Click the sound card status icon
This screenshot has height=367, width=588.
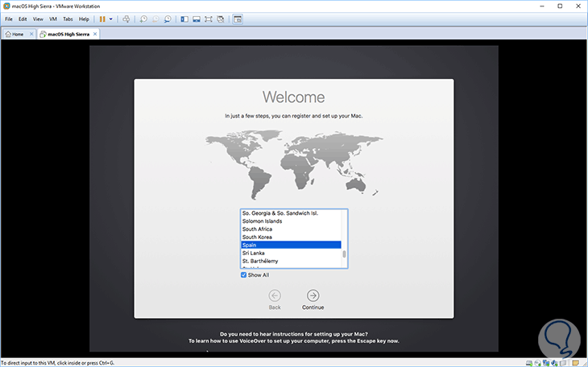click(x=554, y=363)
